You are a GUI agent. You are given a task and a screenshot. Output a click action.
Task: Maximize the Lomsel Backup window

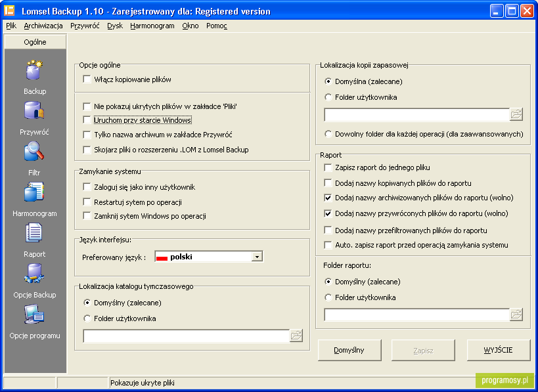512,11
